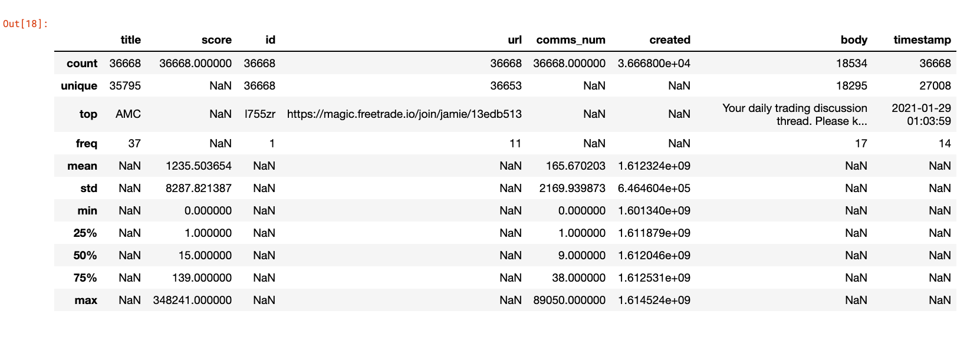Open the magic.freetrade.io join URL

(404, 114)
